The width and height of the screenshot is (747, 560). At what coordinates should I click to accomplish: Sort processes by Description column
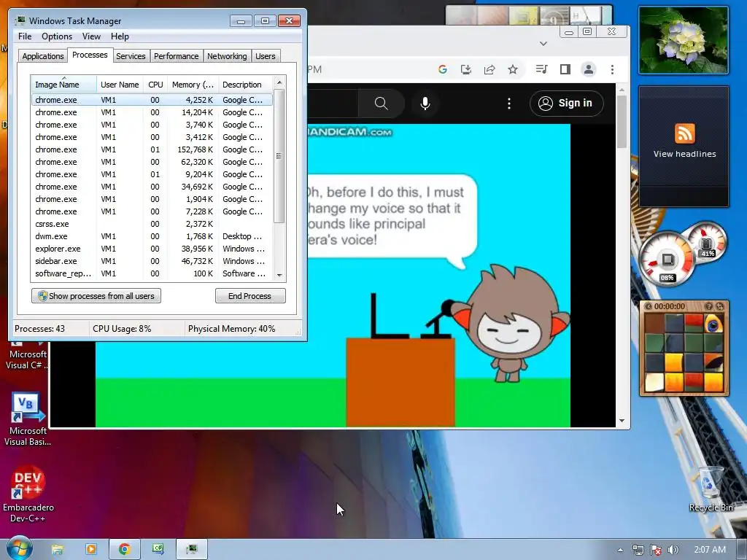[x=245, y=85]
